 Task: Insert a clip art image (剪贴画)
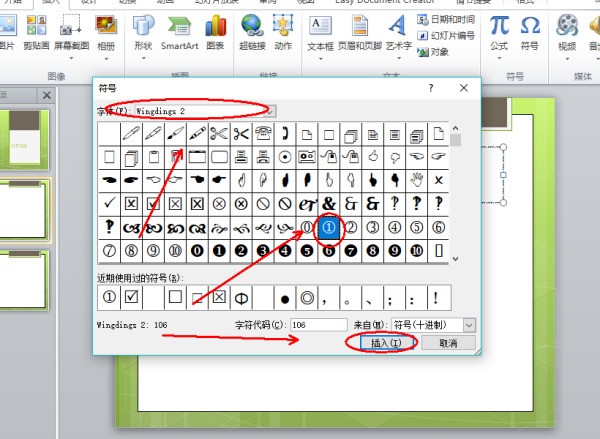36,33
